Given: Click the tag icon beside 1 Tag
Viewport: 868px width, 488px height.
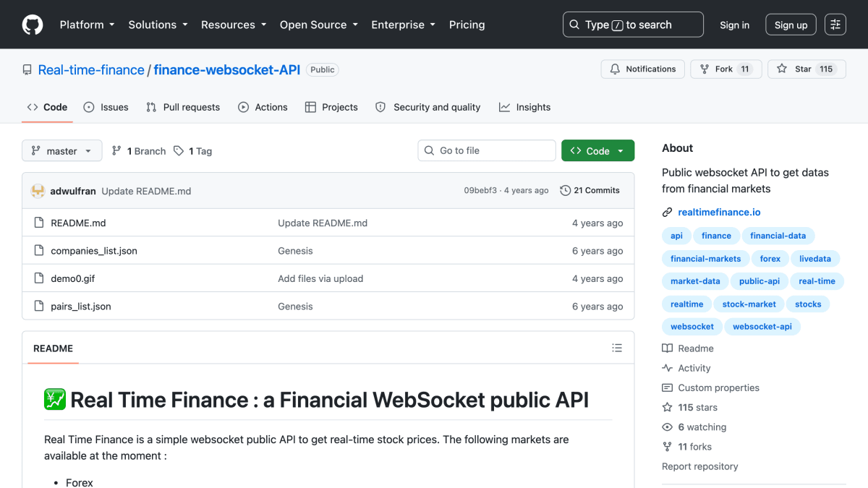Looking at the screenshot, I should [x=179, y=151].
